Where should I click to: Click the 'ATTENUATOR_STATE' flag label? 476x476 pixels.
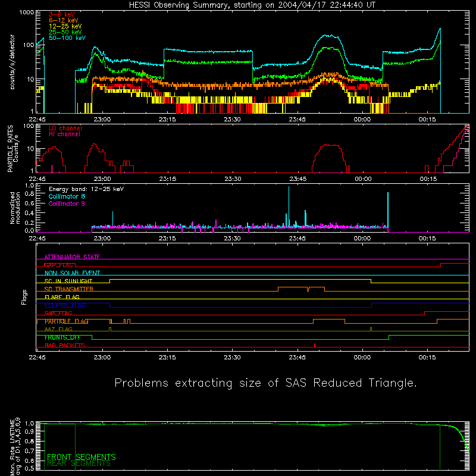click(x=72, y=257)
